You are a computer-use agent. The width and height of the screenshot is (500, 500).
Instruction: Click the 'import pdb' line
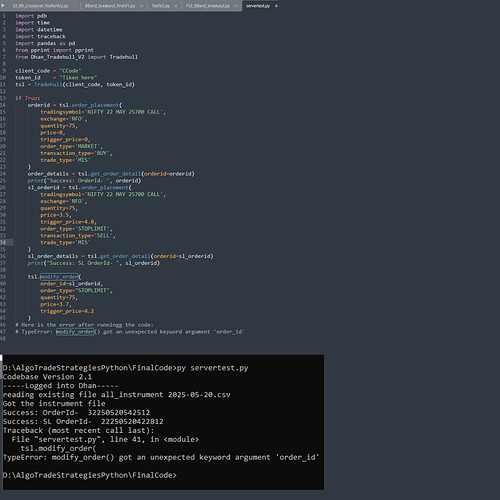click(31, 16)
